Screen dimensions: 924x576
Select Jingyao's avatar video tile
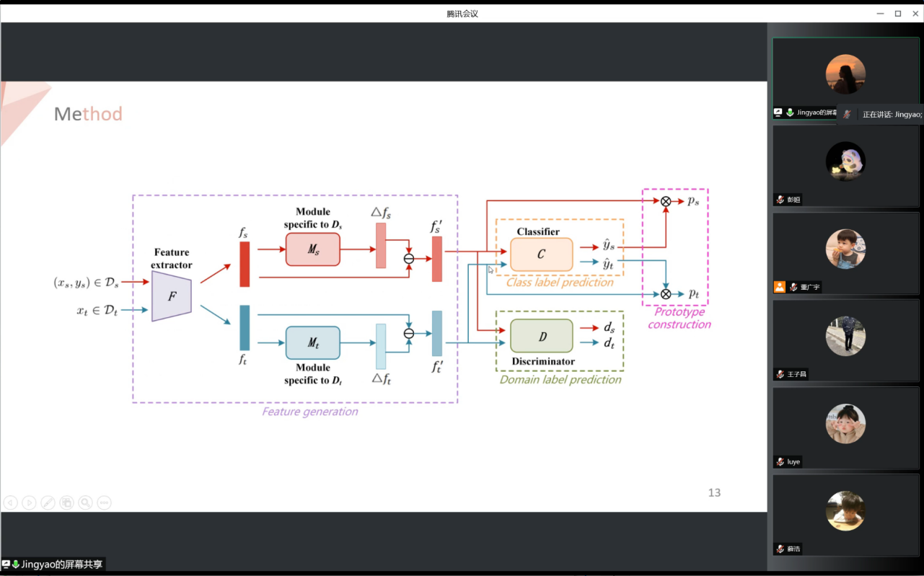(845, 74)
